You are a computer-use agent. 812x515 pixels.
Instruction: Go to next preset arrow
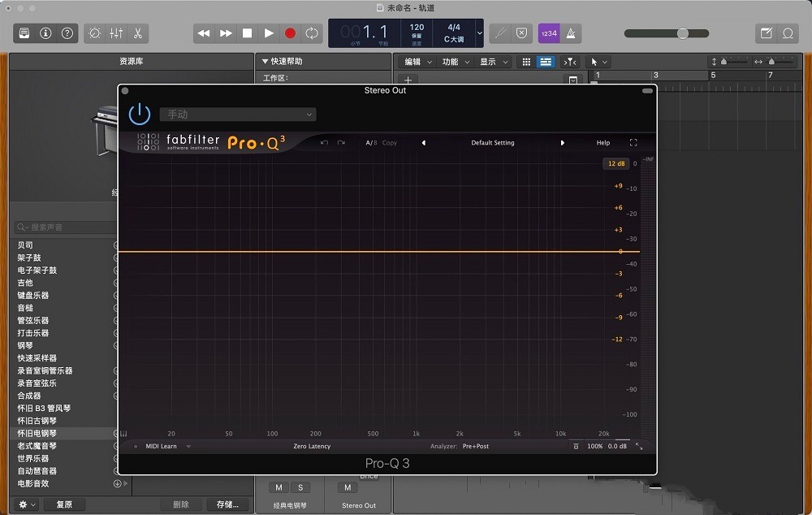coord(563,142)
